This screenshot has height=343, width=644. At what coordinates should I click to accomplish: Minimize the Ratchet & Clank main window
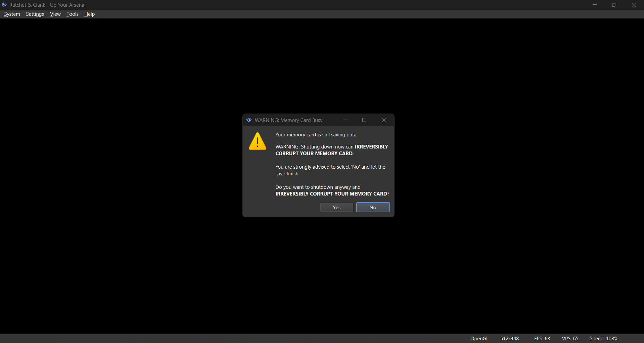(595, 5)
